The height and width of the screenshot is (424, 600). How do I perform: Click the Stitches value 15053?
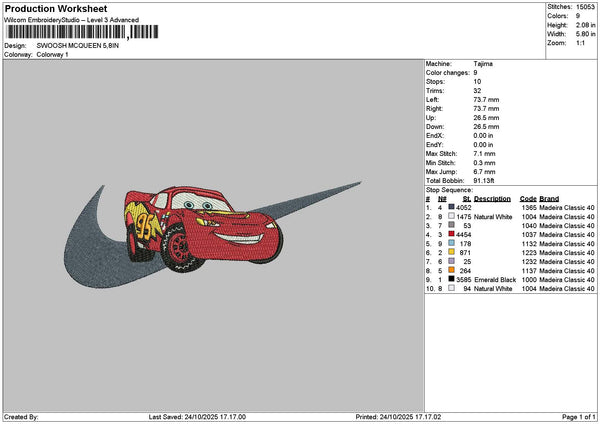(585, 7)
